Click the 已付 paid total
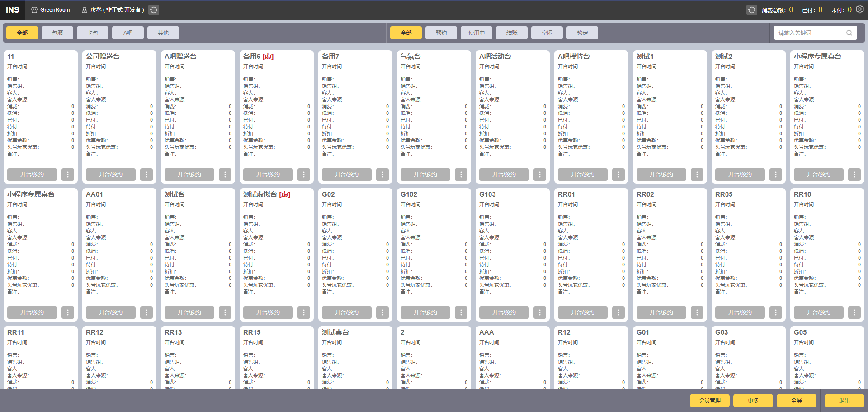The width and height of the screenshot is (868, 412). coord(812,10)
